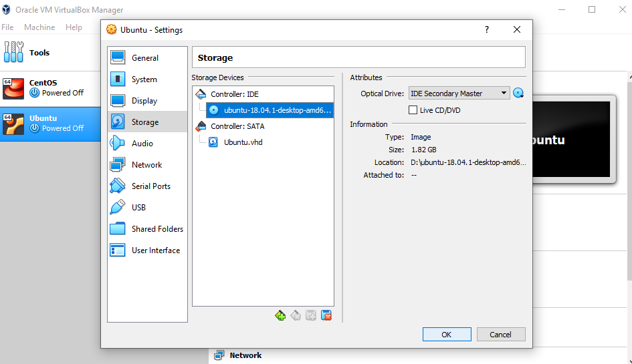Open the Audio settings category
Screen dimensions: 632x364
pos(147,144)
